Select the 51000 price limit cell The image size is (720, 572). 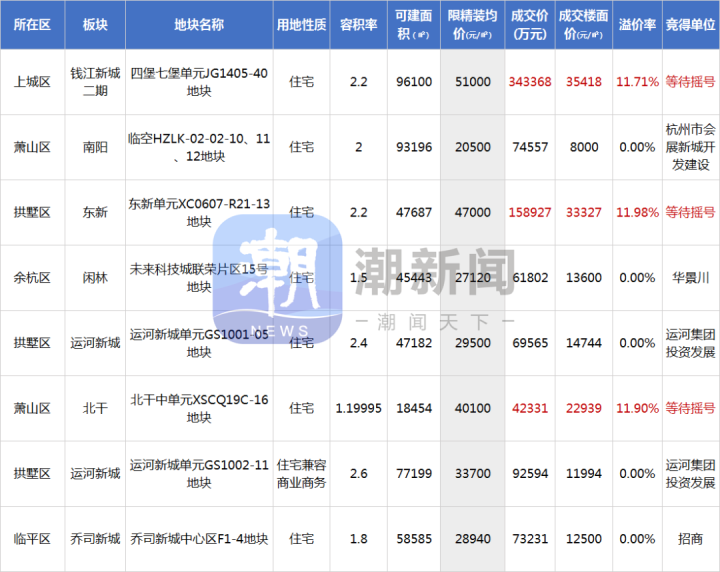pyautogui.click(x=471, y=81)
